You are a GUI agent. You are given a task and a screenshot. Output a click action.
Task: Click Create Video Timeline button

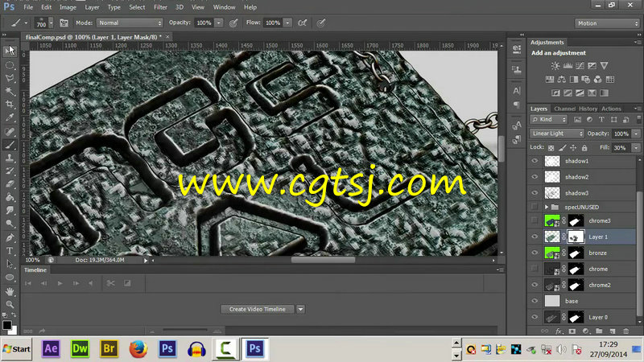[257, 309]
